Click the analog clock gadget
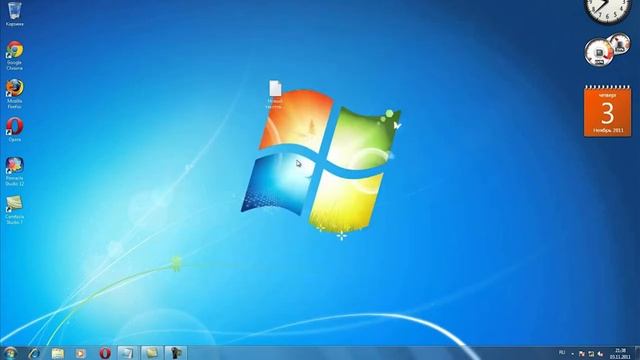This screenshot has height=360, width=640. tap(608, 11)
